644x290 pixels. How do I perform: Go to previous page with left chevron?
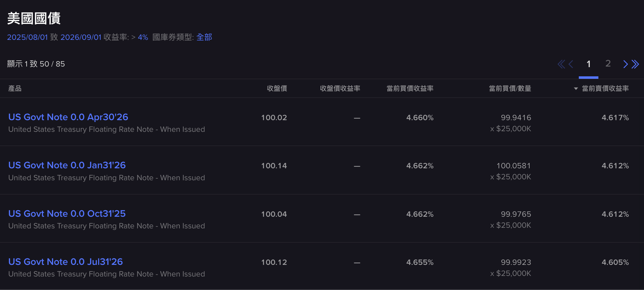(x=571, y=64)
